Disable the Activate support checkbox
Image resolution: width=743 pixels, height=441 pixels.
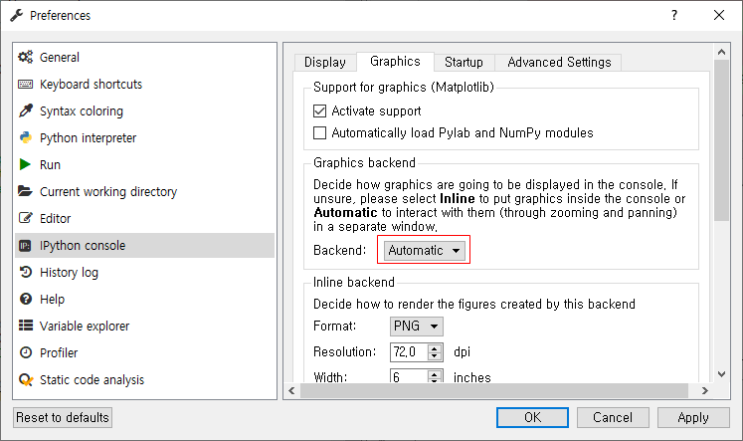click(x=320, y=111)
